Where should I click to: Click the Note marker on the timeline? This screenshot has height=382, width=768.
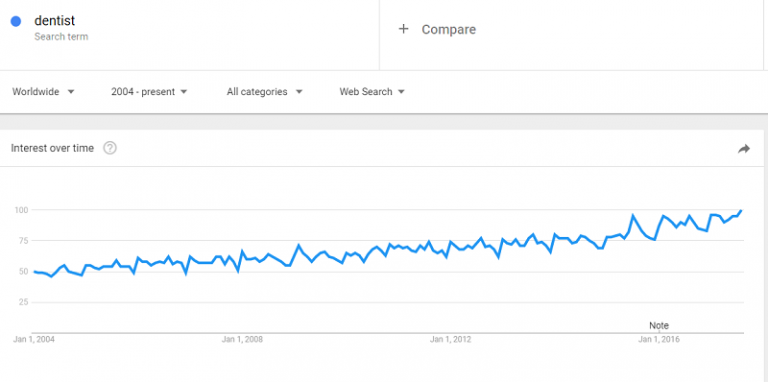(x=659, y=326)
